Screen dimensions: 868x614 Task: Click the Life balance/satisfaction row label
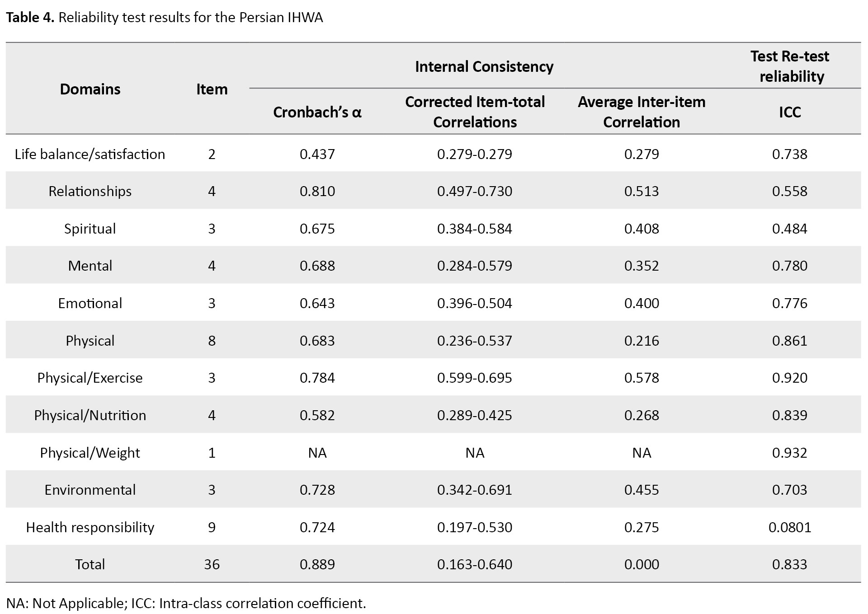(x=90, y=154)
